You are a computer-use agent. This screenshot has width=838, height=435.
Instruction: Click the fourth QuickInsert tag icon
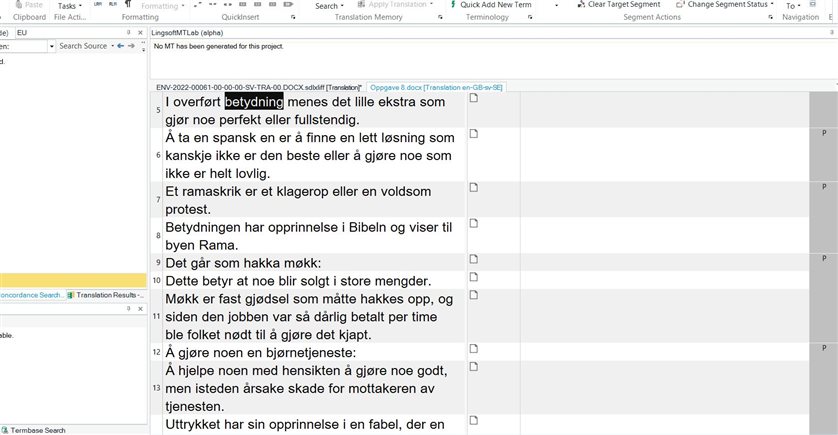pyautogui.click(x=243, y=4)
